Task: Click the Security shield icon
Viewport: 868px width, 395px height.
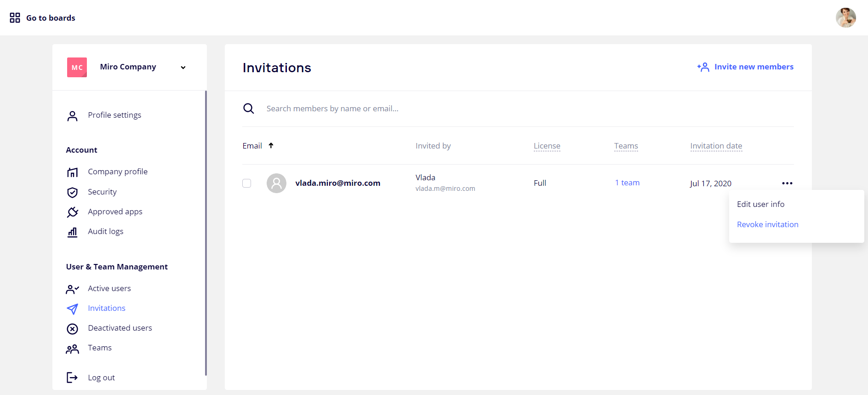Action: point(72,192)
